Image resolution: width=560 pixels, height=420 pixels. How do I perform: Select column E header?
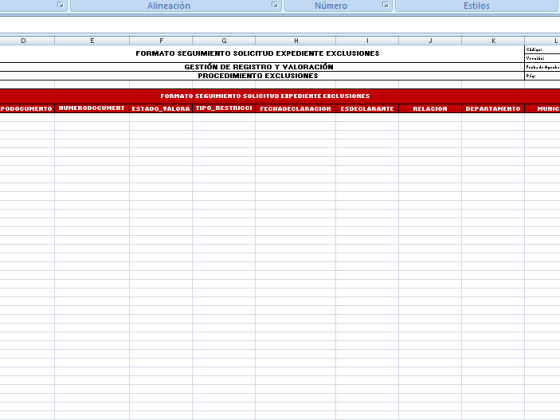point(92,41)
